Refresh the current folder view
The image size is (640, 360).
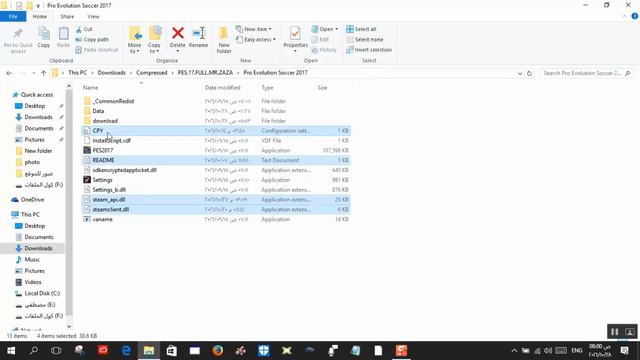pos(529,73)
